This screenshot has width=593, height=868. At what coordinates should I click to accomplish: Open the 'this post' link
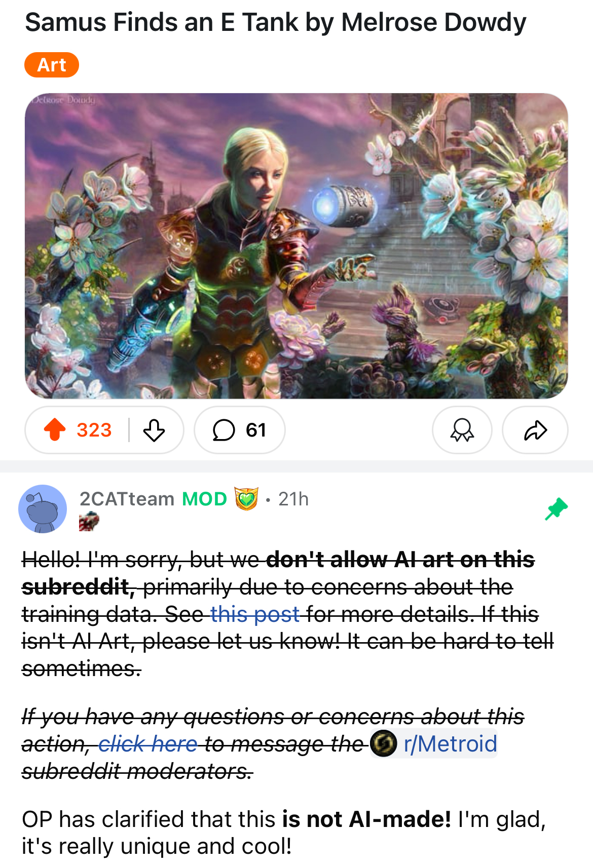pos(255,614)
